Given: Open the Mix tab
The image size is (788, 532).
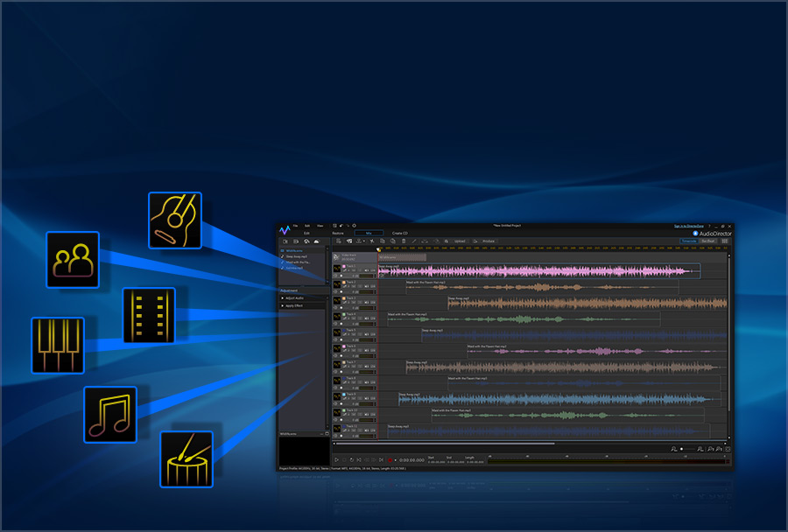Looking at the screenshot, I should click(x=369, y=233).
